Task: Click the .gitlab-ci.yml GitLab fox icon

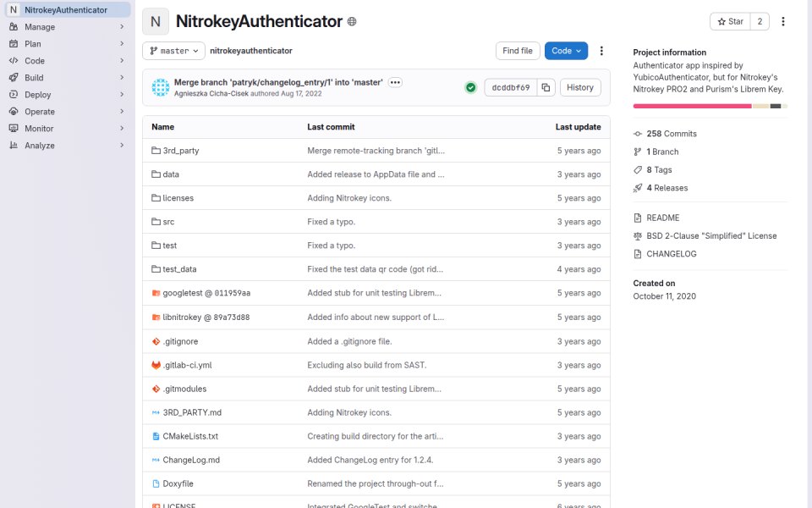Action: [x=156, y=365]
